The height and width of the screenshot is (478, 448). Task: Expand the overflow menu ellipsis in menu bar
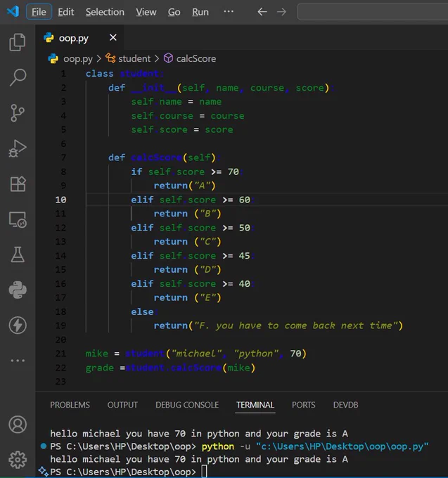(x=229, y=11)
